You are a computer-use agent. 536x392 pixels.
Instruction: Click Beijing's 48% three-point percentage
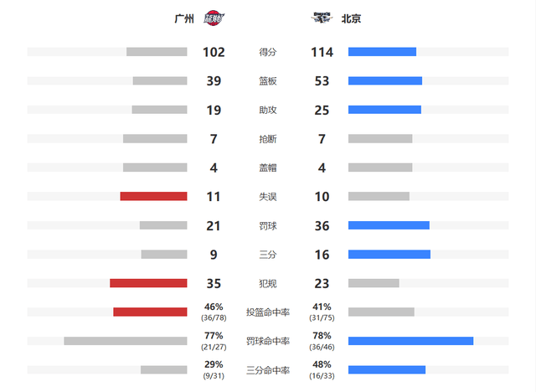pyautogui.click(x=322, y=364)
